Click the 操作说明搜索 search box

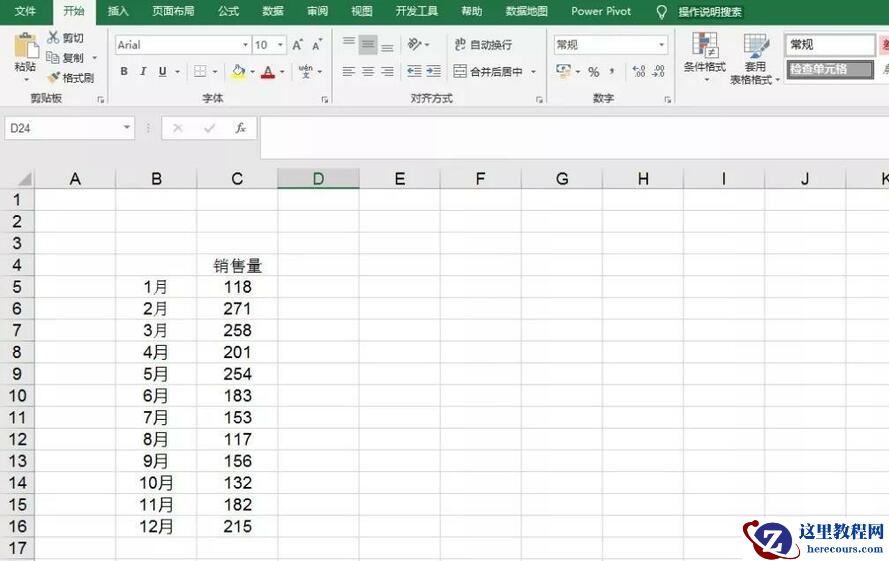[x=710, y=11]
